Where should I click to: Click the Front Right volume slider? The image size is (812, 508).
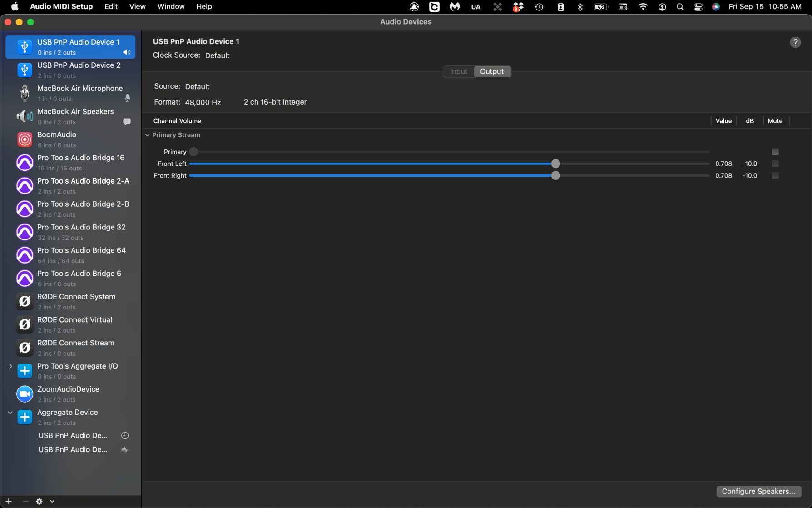point(449,175)
